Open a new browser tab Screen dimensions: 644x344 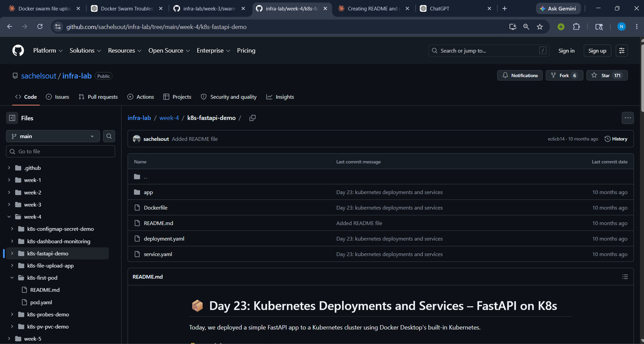[x=504, y=8]
